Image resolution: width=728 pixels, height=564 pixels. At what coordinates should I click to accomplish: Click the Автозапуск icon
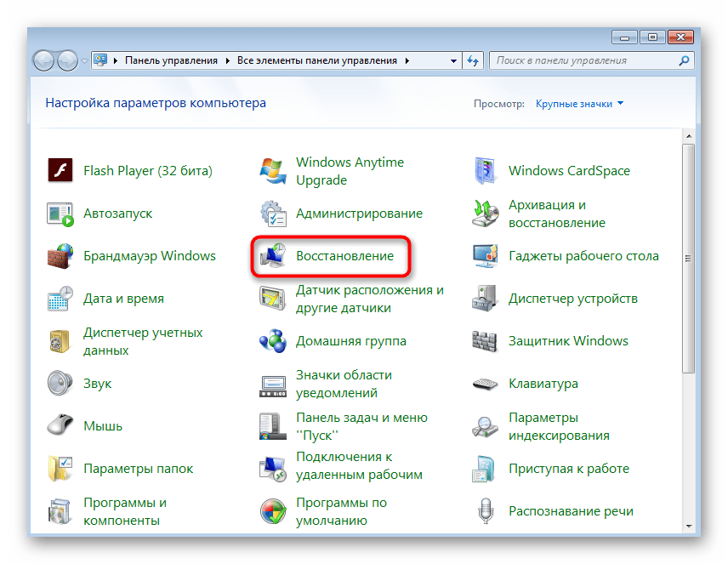click(x=60, y=214)
